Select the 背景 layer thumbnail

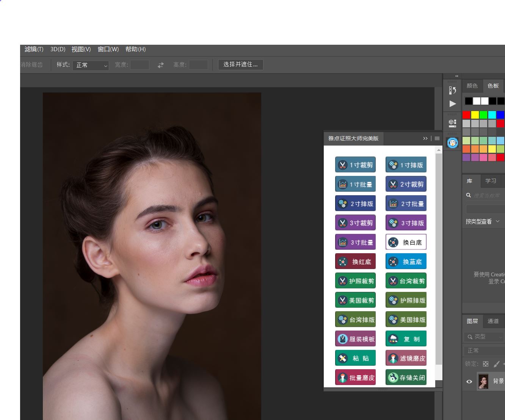click(x=483, y=381)
